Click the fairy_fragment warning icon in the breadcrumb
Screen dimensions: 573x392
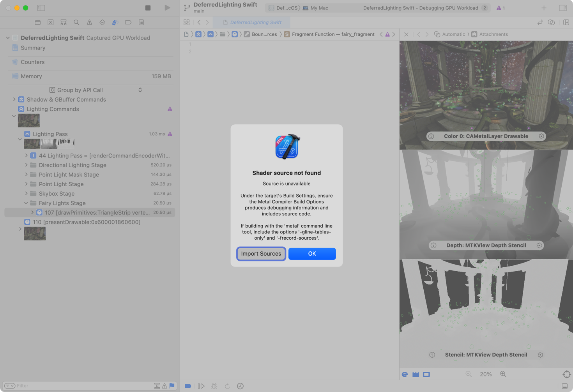point(387,34)
